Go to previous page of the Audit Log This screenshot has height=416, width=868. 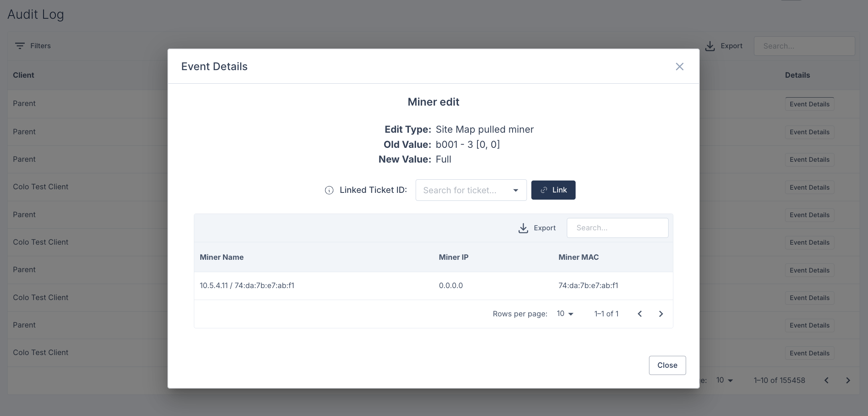coord(827,381)
